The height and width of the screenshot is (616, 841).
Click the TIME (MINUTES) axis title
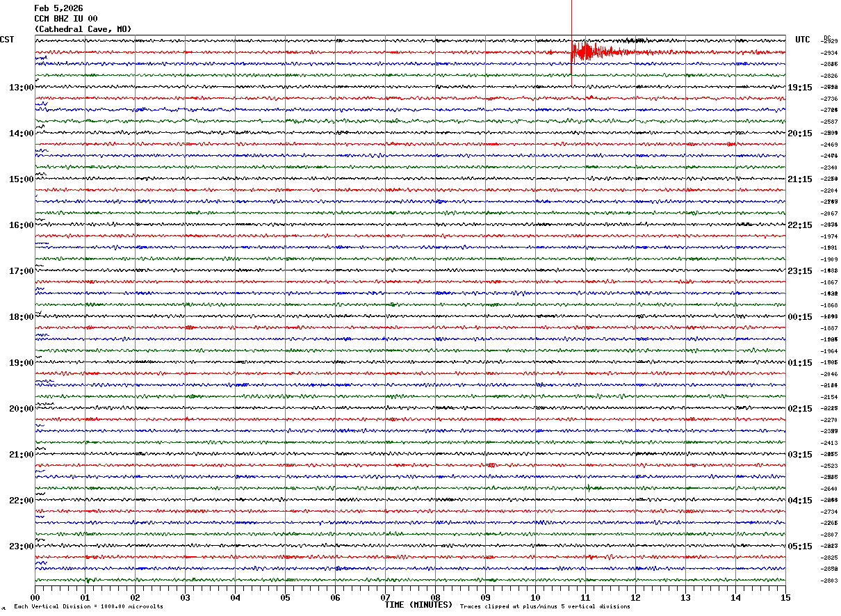tap(418, 605)
